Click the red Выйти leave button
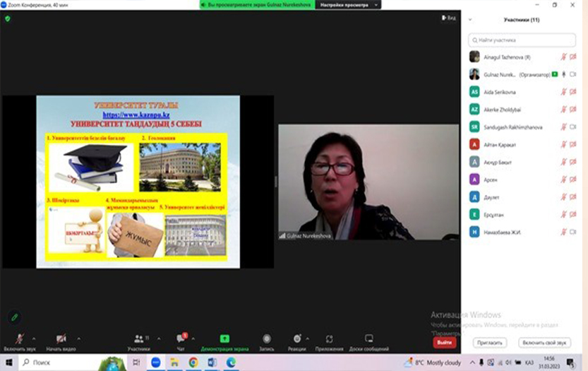The height and width of the screenshot is (371, 588). coord(444,342)
